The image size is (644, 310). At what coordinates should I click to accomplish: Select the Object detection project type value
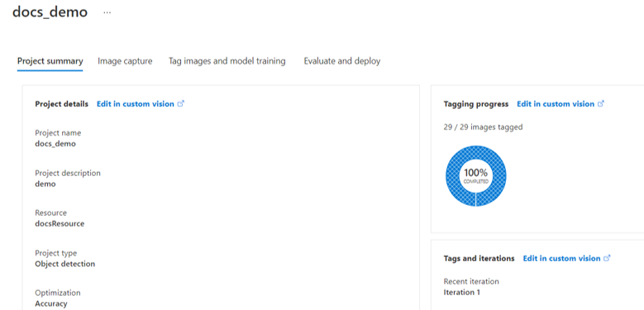[x=64, y=264]
